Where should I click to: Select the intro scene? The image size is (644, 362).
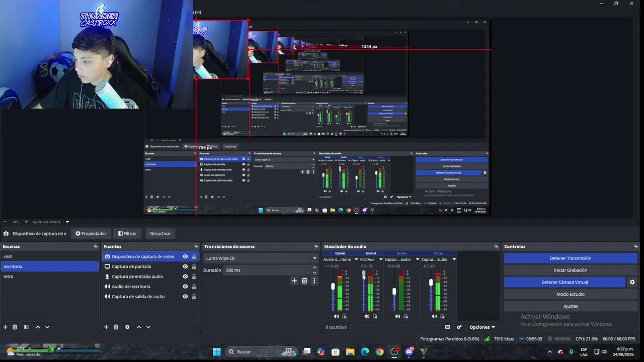tap(50, 277)
